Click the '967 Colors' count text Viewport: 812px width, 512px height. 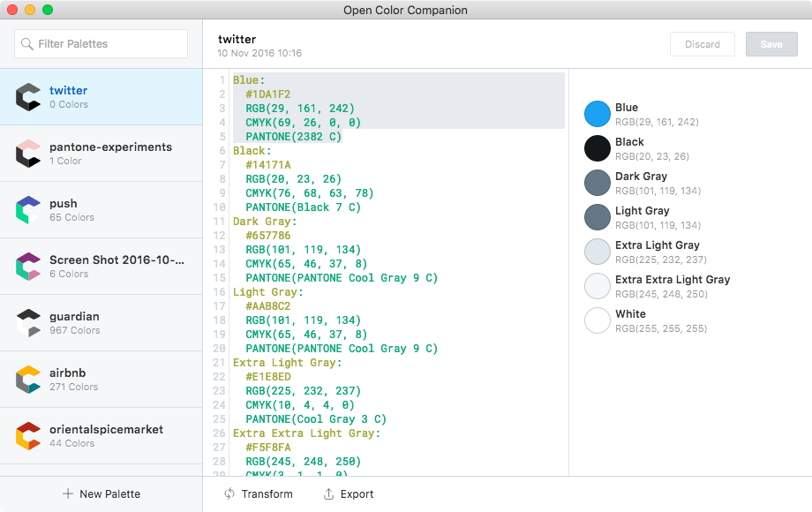coord(74,330)
